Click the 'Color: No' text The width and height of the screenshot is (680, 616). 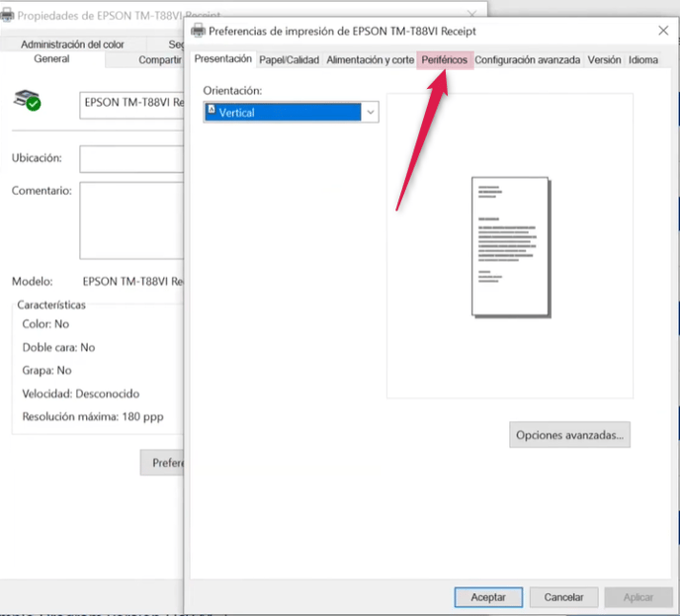coord(45,324)
